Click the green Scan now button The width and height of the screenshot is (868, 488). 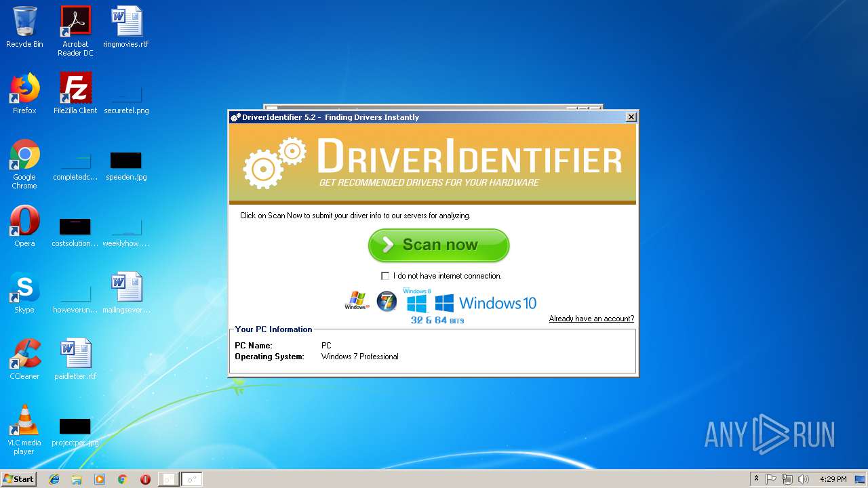tap(439, 245)
